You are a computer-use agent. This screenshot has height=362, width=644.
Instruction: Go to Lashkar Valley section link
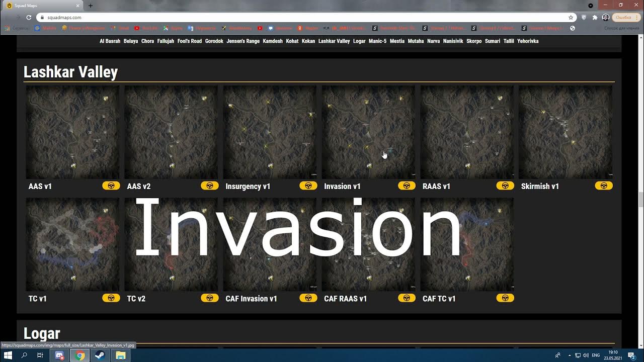coord(334,41)
